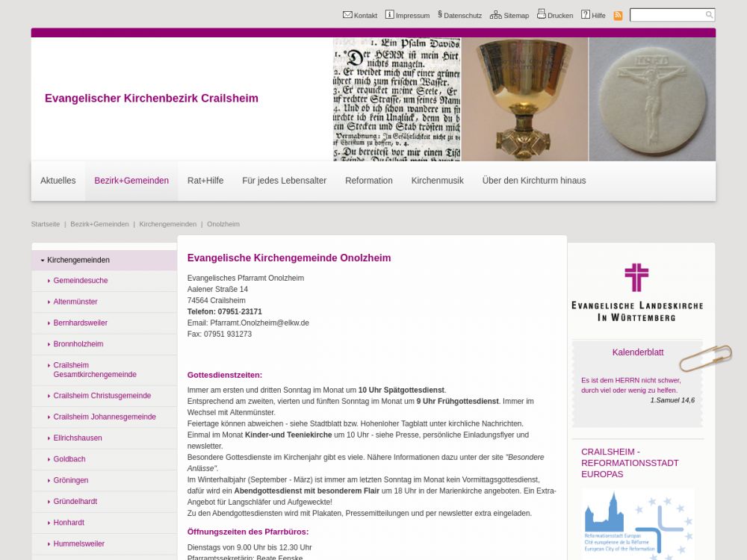Open the Aktuelles menu

pyautogui.click(x=58, y=181)
